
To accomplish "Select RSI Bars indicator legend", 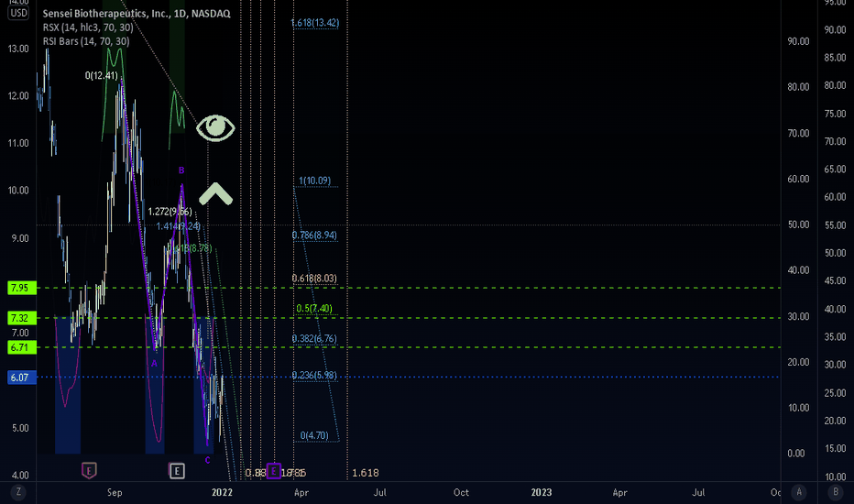I will (x=86, y=41).
